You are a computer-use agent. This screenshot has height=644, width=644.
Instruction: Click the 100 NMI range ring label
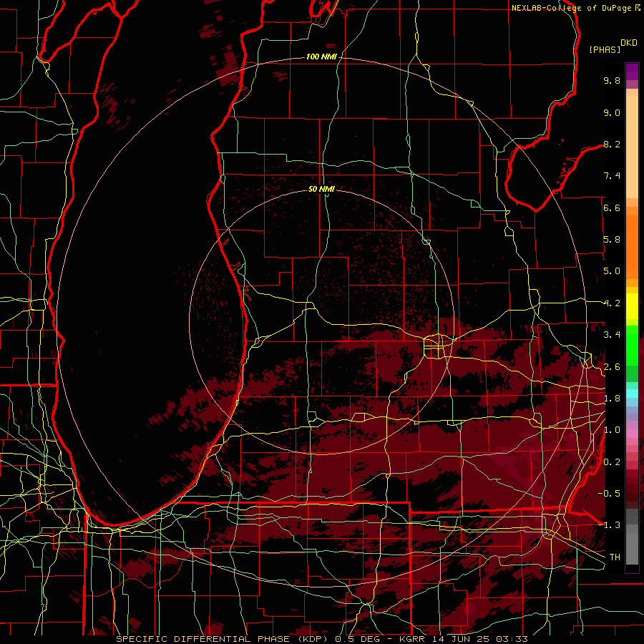321,57
